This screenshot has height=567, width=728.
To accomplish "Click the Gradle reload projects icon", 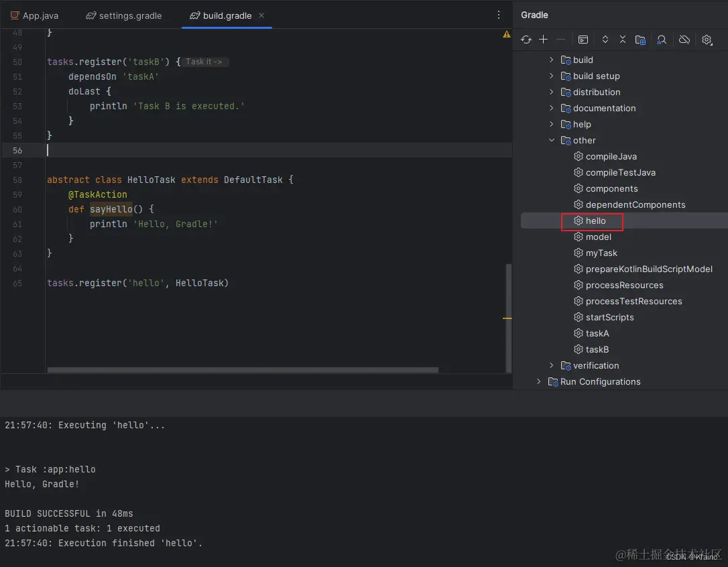I will tap(526, 40).
